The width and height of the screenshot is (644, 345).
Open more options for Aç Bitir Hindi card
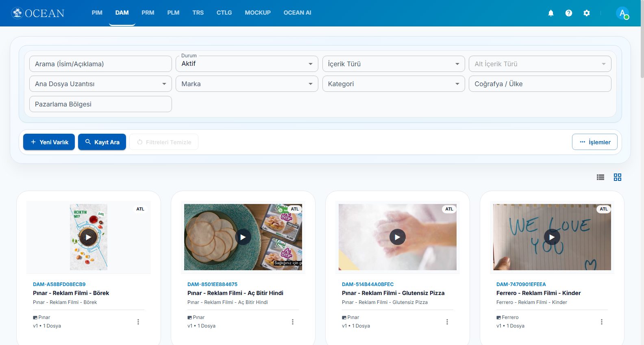coord(293,322)
